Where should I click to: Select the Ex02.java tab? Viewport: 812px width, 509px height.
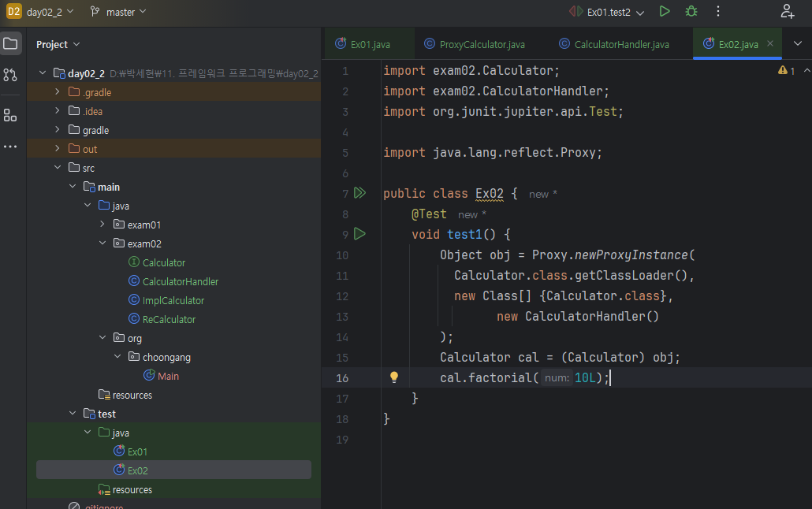737,45
